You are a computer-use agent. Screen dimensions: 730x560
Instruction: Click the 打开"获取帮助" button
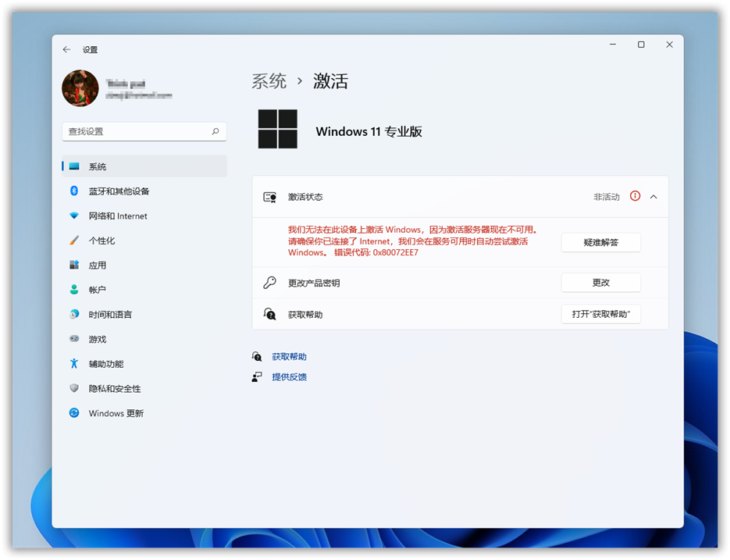(x=600, y=314)
